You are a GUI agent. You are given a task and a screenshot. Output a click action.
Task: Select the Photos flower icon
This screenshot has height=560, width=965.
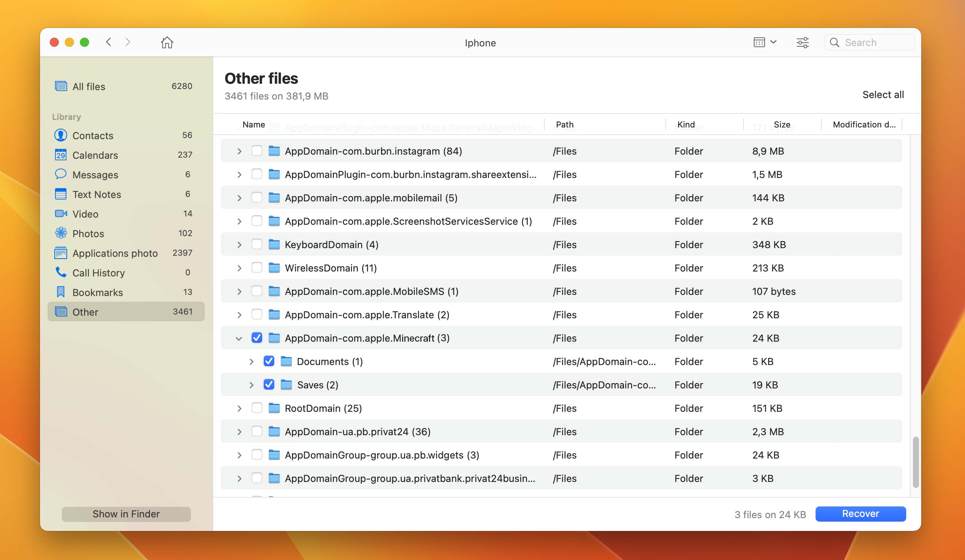pyautogui.click(x=60, y=233)
